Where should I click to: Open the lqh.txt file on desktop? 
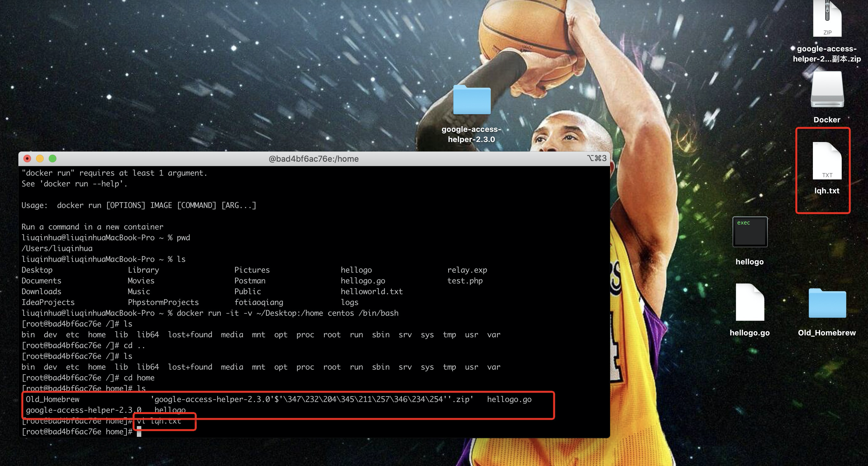coord(827,161)
